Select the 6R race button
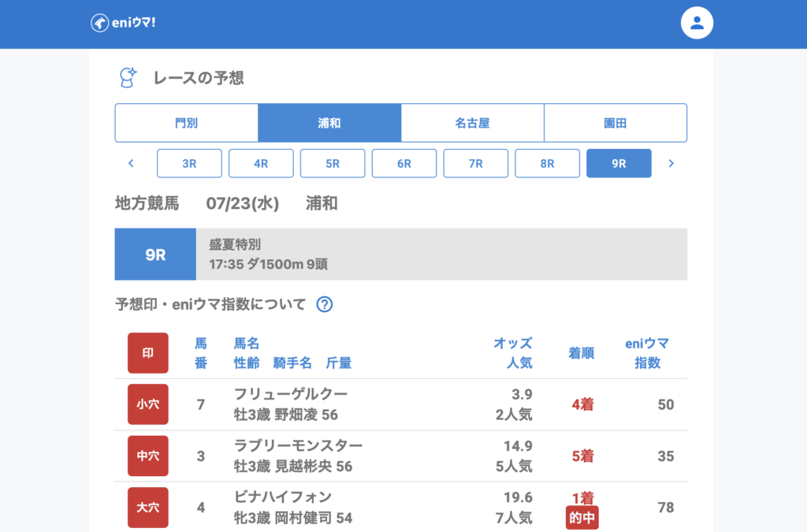This screenshot has height=532, width=807. coord(404,163)
